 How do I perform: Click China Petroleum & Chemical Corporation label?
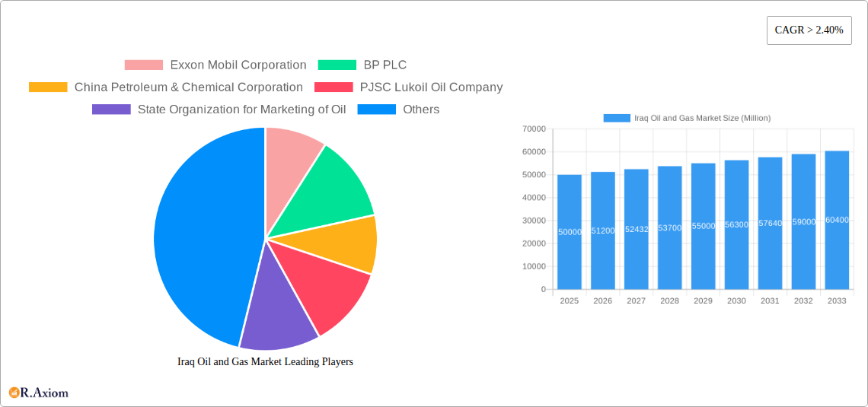[189, 87]
